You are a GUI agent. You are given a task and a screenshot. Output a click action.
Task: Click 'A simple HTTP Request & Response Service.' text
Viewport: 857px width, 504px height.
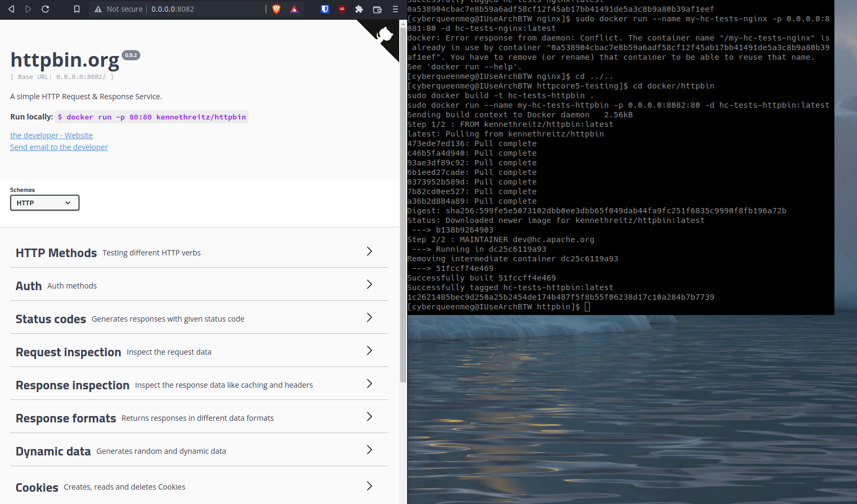click(86, 97)
